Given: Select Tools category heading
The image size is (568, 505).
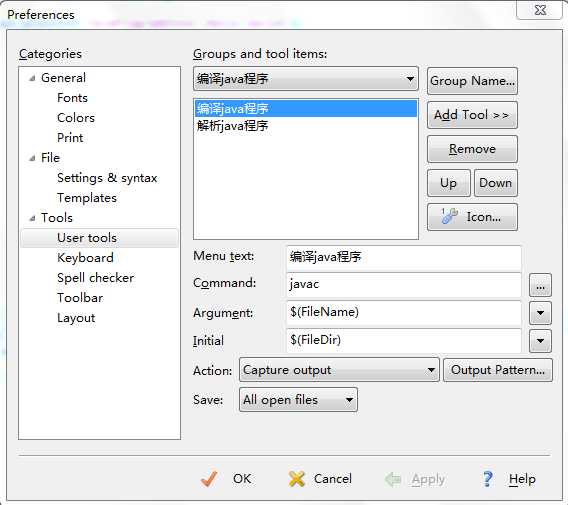Looking at the screenshot, I should click(57, 218).
